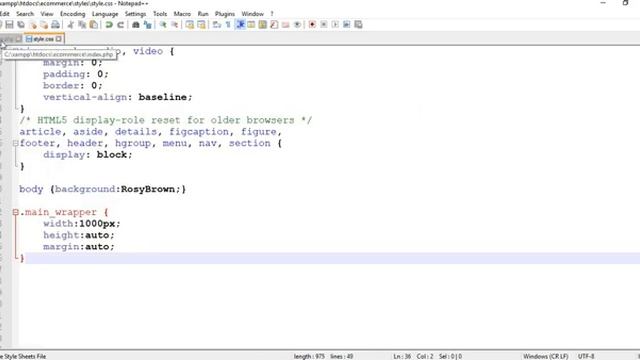Toggle synchronize vertical scrolling icon
Screen dimensions: 640x360
click(x=190, y=25)
